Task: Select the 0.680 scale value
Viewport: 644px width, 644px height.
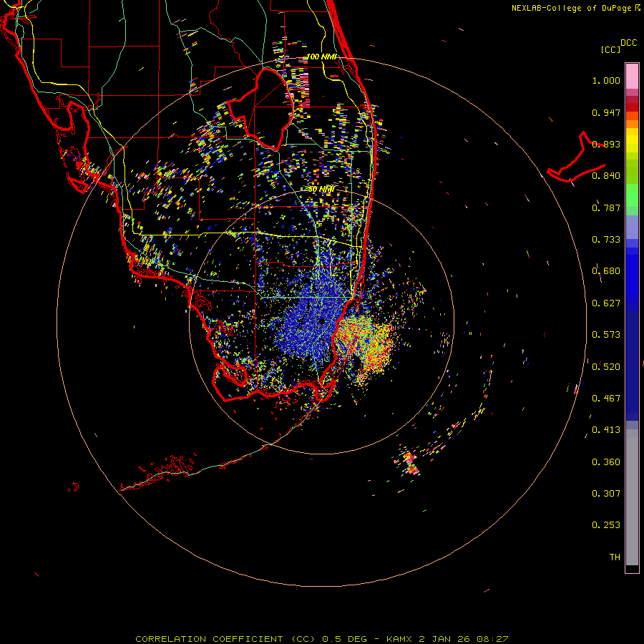Action: coord(606,271)
